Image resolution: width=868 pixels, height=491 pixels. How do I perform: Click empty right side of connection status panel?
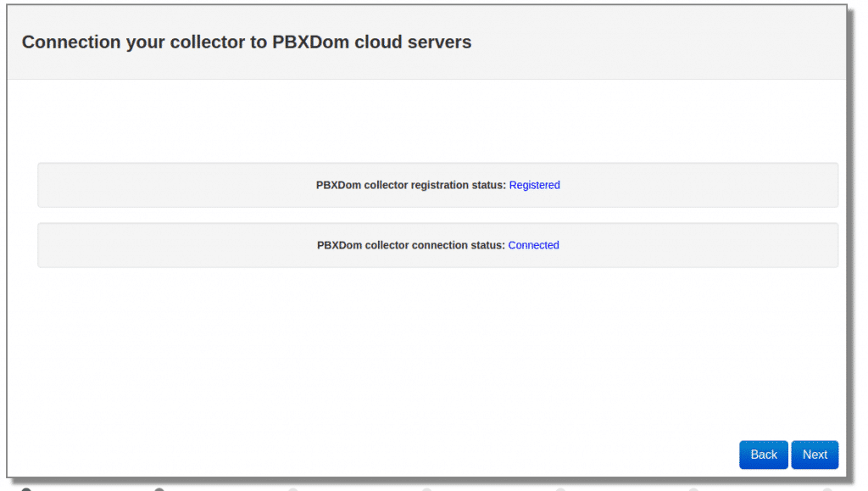point(721,245)
